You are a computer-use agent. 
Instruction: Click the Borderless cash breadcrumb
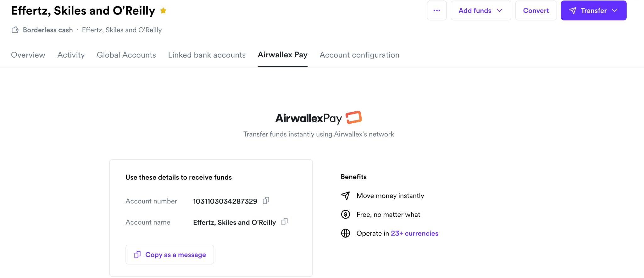click(x=48, y=30)
